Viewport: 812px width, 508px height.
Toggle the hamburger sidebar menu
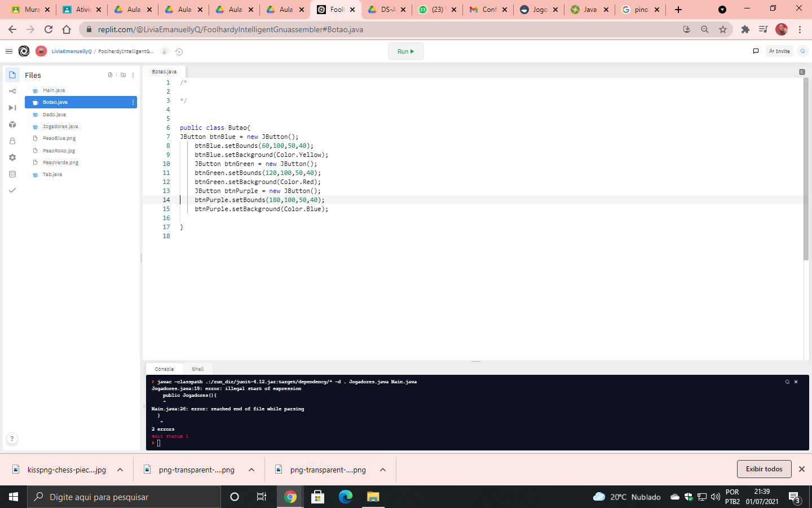coord(9,51)
